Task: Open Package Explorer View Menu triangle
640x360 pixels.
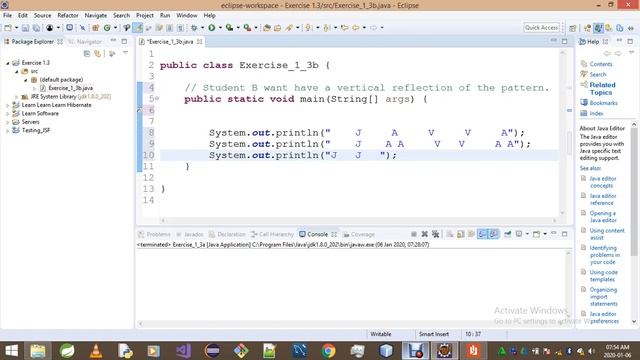Action: [125, 53]
